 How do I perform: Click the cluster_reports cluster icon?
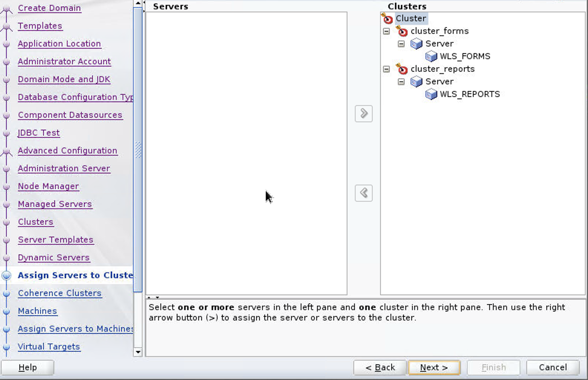tap(402, 69)
